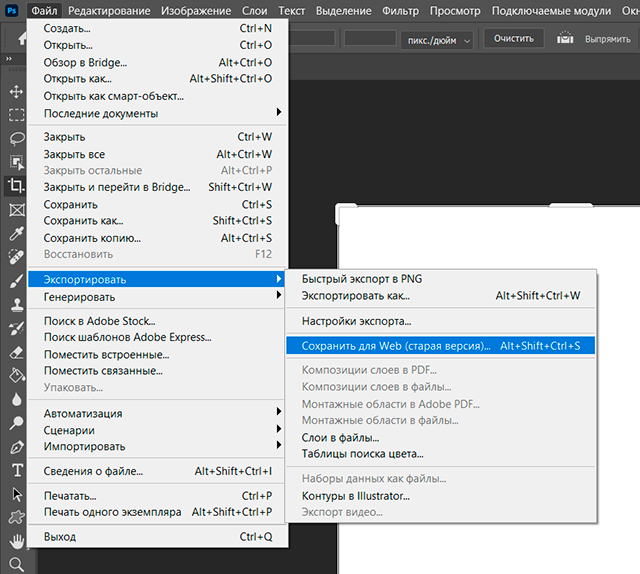Image resolution: width=640 pixels, height=574 pixels.
Task: Select the Zoom tool
Action: coord(16,565)
